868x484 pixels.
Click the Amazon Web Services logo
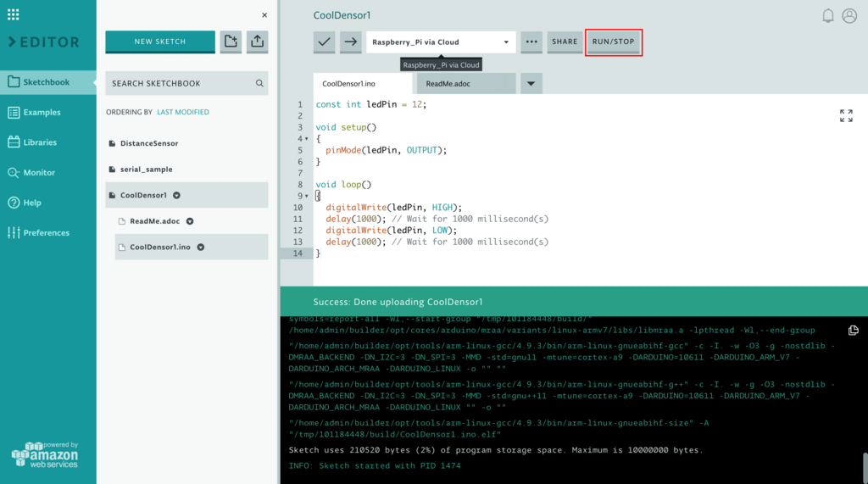(45, 455)
